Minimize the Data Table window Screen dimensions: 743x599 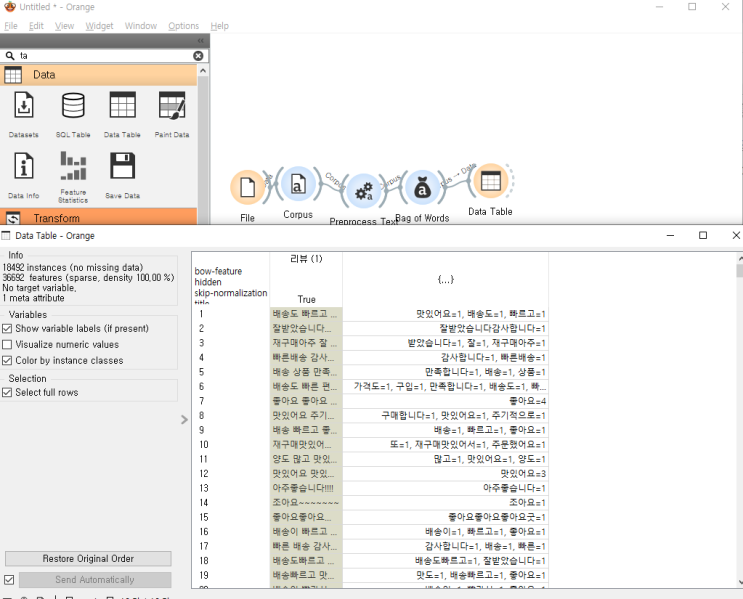[x=671, y=236]
